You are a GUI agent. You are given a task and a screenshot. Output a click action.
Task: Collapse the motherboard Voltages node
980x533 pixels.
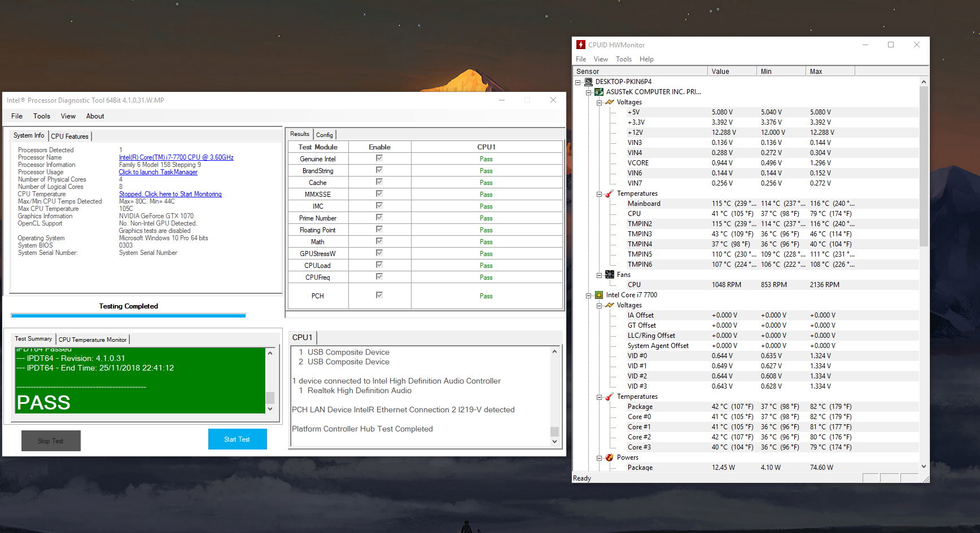pos(600,103)
